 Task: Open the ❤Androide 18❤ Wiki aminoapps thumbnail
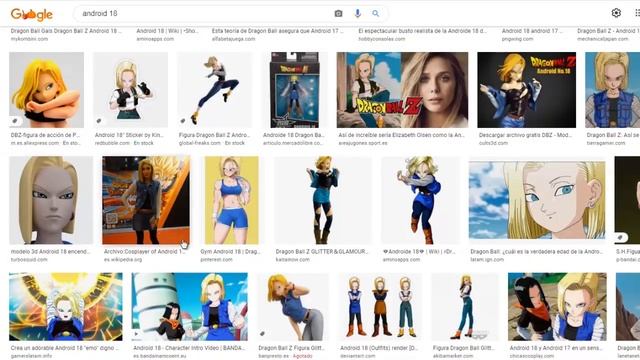(420, 200)
